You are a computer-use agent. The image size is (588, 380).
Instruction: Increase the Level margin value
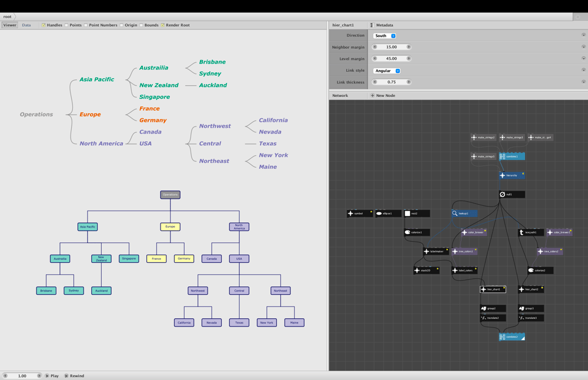pyautogui.click(x=409, y=58)
